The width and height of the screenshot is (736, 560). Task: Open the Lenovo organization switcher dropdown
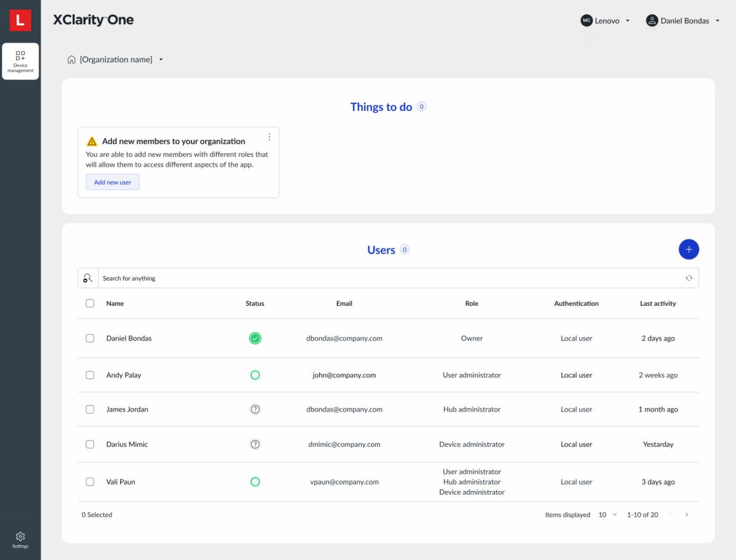pos(606,21)
